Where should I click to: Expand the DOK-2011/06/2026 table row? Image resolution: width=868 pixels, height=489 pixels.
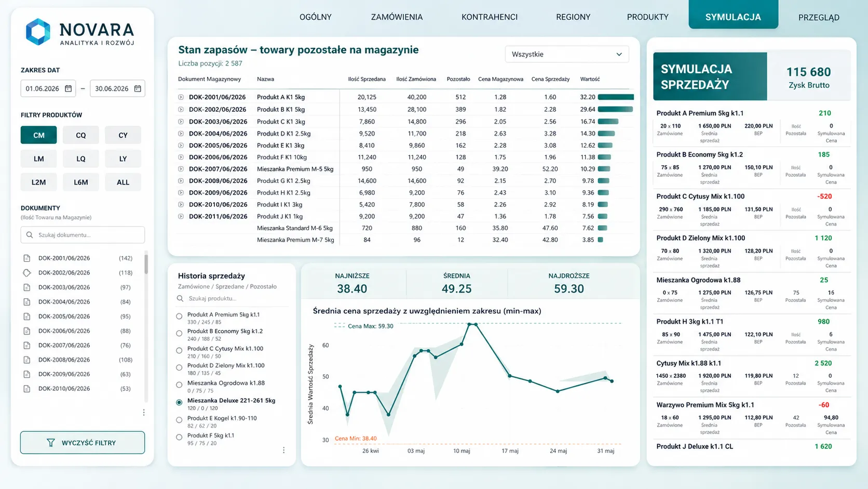click(x=181, y=217)
